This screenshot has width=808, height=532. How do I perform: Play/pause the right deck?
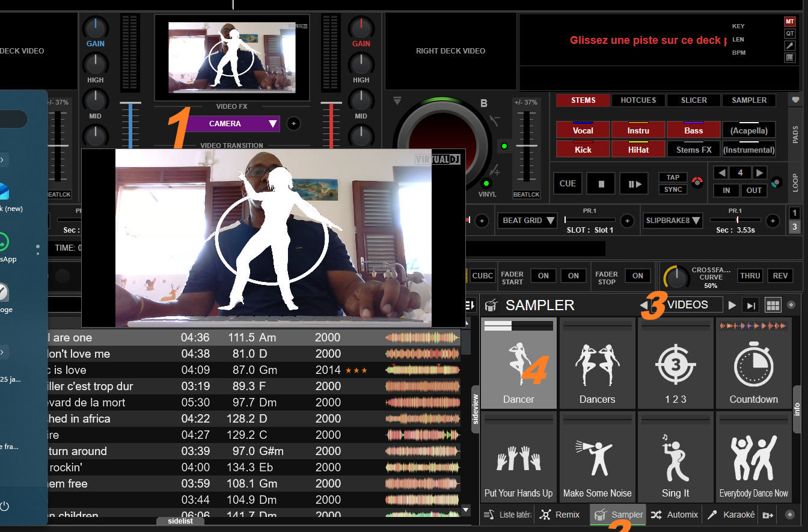click(635, 184)
